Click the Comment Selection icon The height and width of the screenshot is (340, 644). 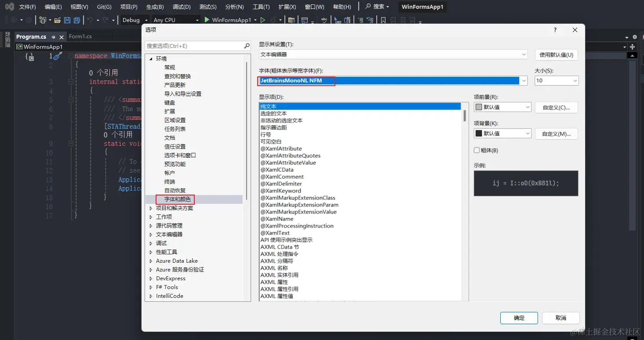click(x=360, y=20)
